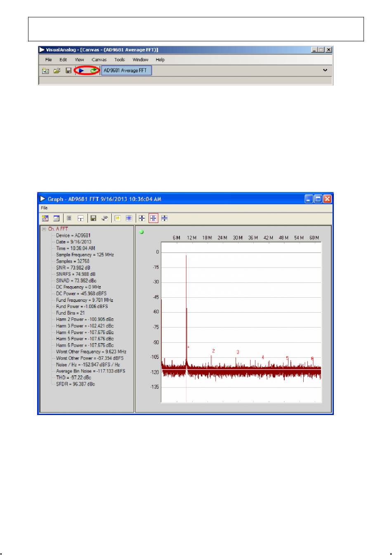
Task: Select 'Worst Other Power = -97.394 dBFS' row
Action: pyautogui.click(x=90, y=358)
